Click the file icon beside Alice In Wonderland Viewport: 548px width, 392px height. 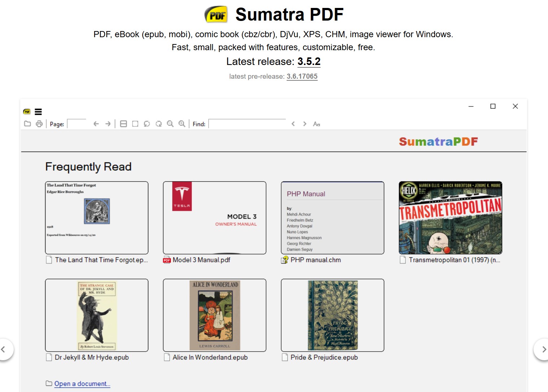pyautogui.click(x=167, y=357)
